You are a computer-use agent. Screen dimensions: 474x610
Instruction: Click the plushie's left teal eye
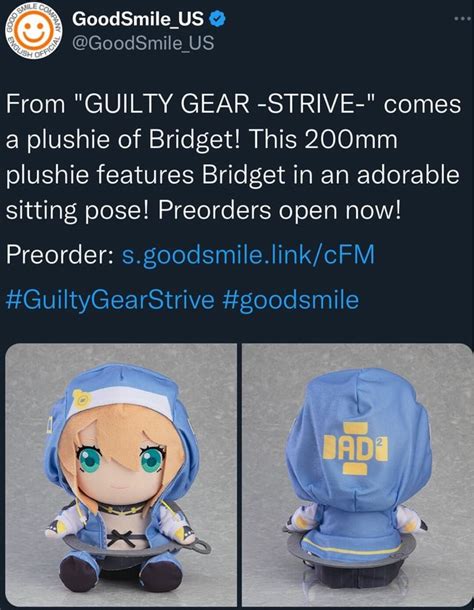click(90, 460)
